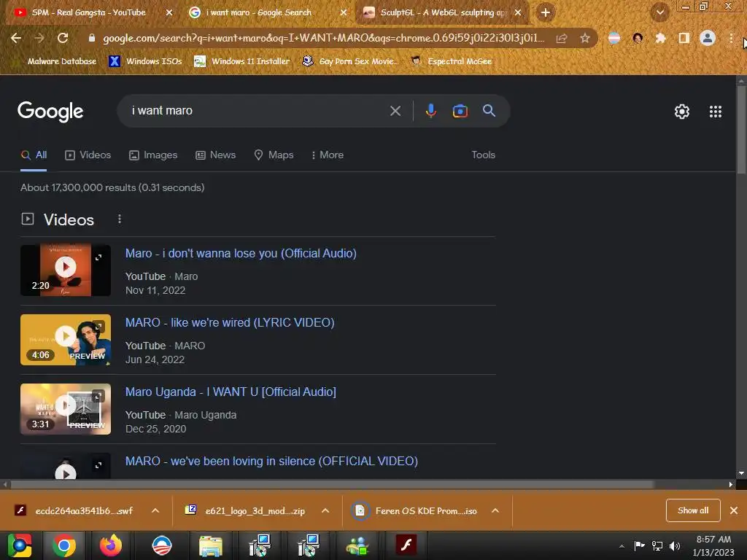Click the Google logo

(x=50, y=112)
